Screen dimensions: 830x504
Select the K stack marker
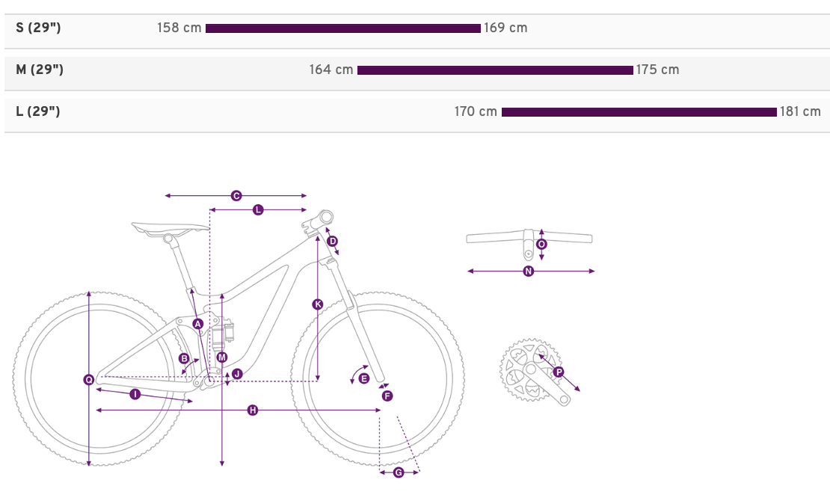[x=318, y=304]
